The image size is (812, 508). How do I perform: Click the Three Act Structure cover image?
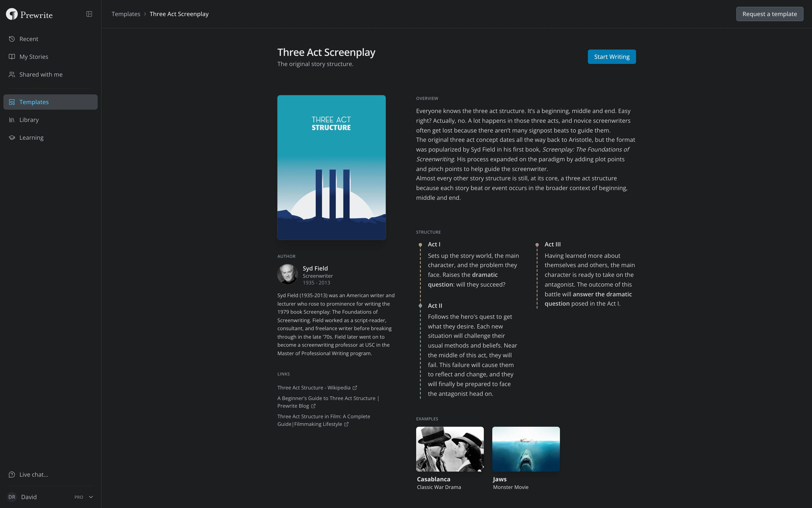[x=332, y=167]
